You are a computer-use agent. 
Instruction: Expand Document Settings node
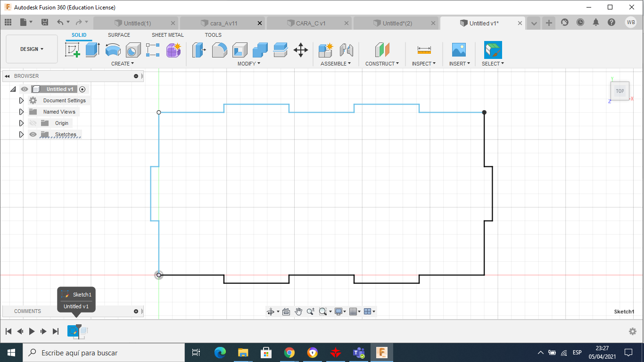click(x=21, y=100)
